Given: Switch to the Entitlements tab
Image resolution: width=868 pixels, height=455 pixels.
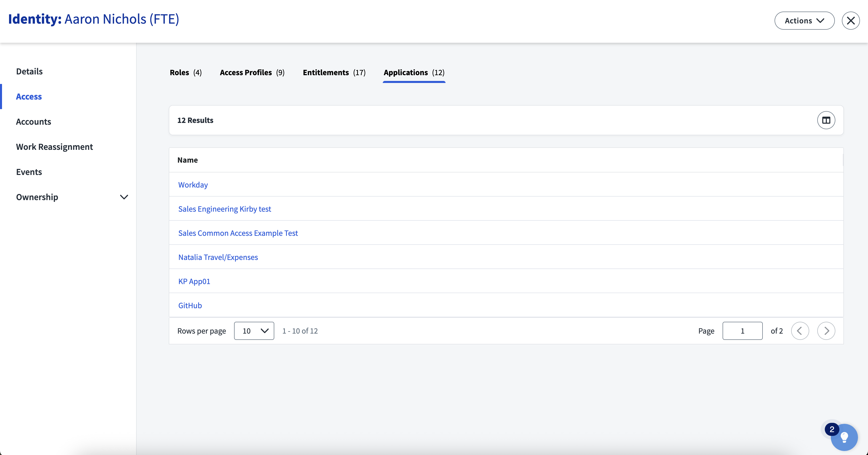Looking at the screenshot, I should pos(334,72).
